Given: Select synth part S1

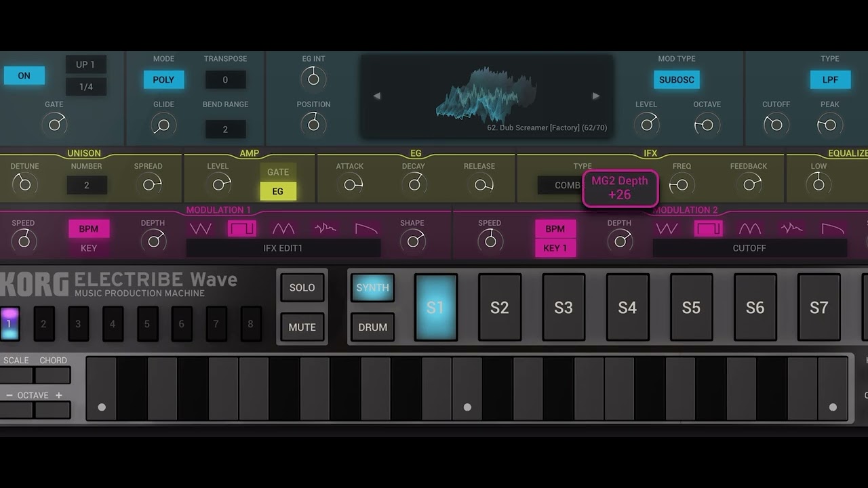Looking at the screenshot, I should pyautogui.click(x=435, y=307).
